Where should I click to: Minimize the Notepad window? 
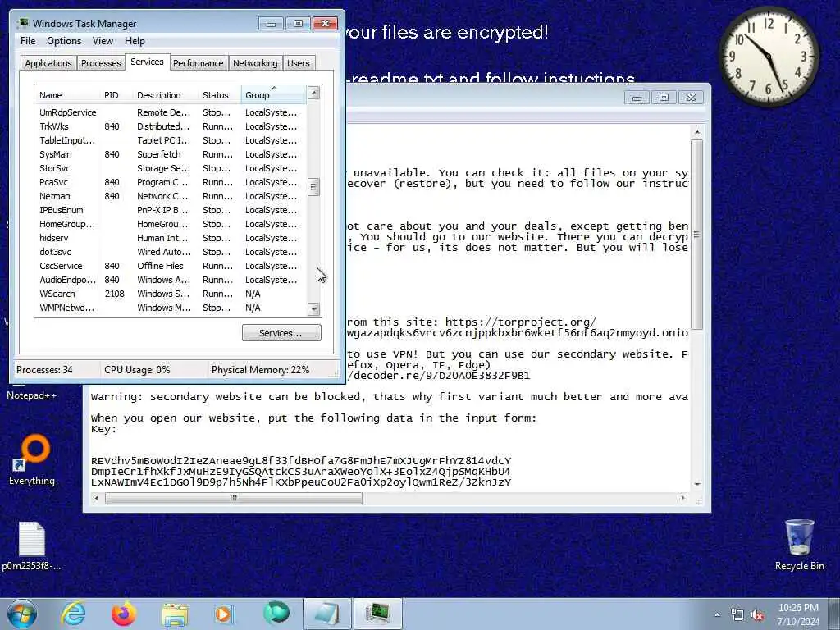[x=637, y=98]
